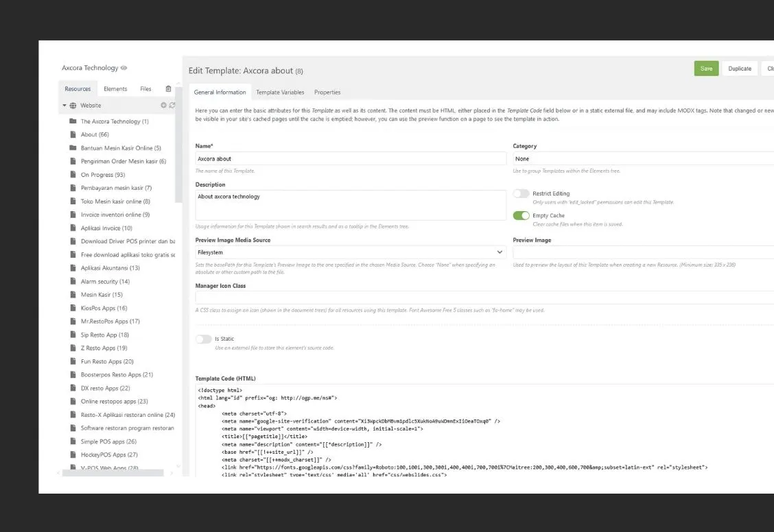
Task: Click document icon beside Pembayaran mesin kasir
Action: pyautogui.click(x=73, y=187)
